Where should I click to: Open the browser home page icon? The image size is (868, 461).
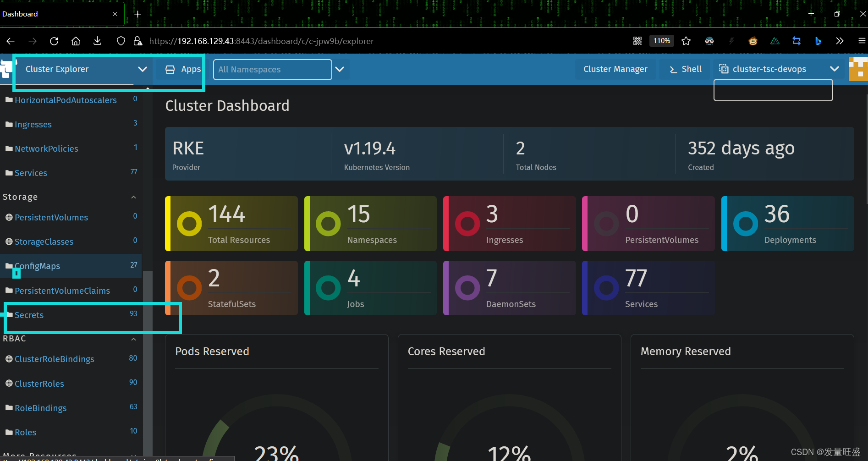point(76,41)
